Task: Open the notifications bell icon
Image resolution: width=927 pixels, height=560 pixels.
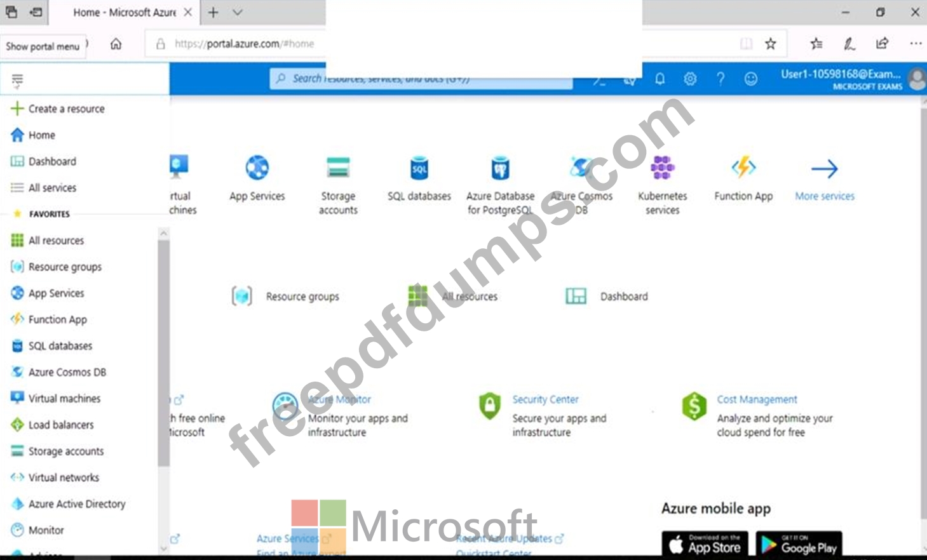Action: (x=660, y=79)
